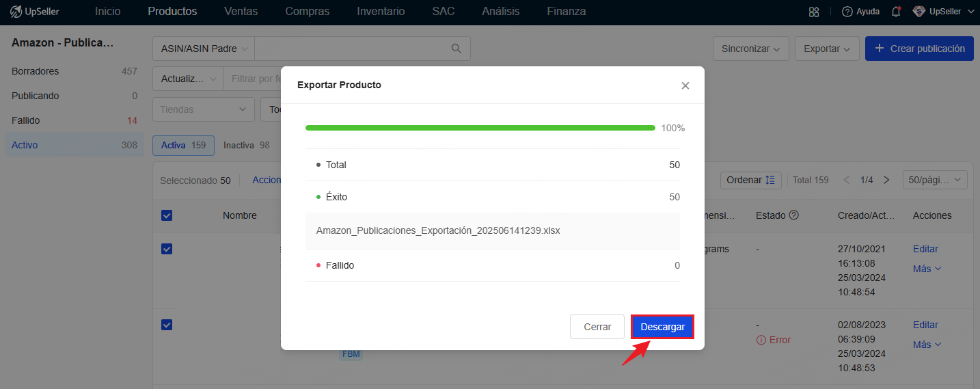Viewport: 980px width, 389px height.
Task: Expand Más menu in Error row
Action: (x=927, y=345)
